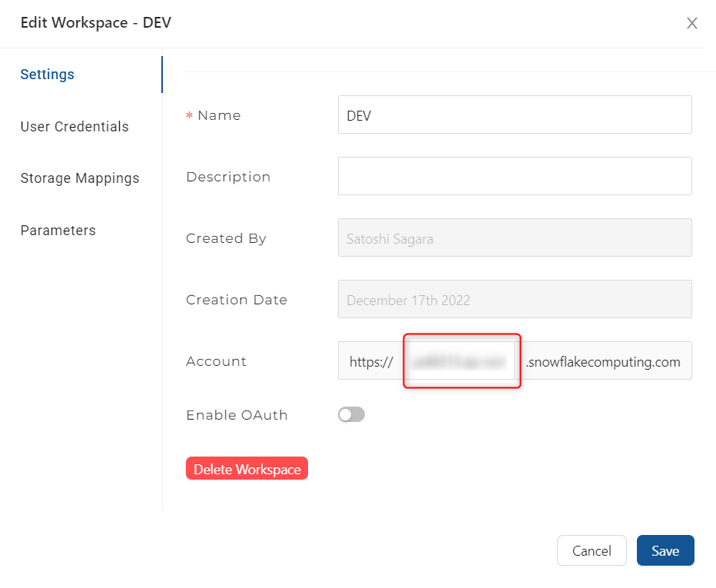
Task: Click the required-field asterisk next to Name
Action: coord(189,115)
